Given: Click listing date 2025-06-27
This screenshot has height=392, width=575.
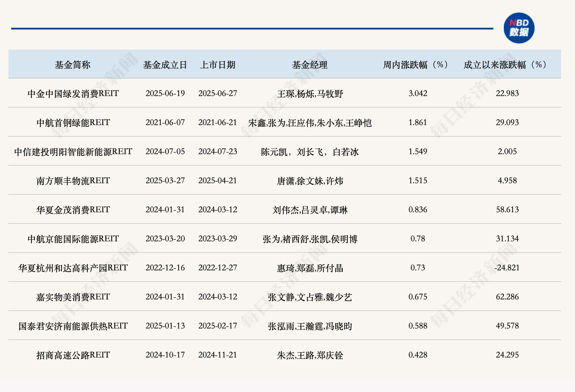Looking at the screenshot, I should [x=218, y=93].
